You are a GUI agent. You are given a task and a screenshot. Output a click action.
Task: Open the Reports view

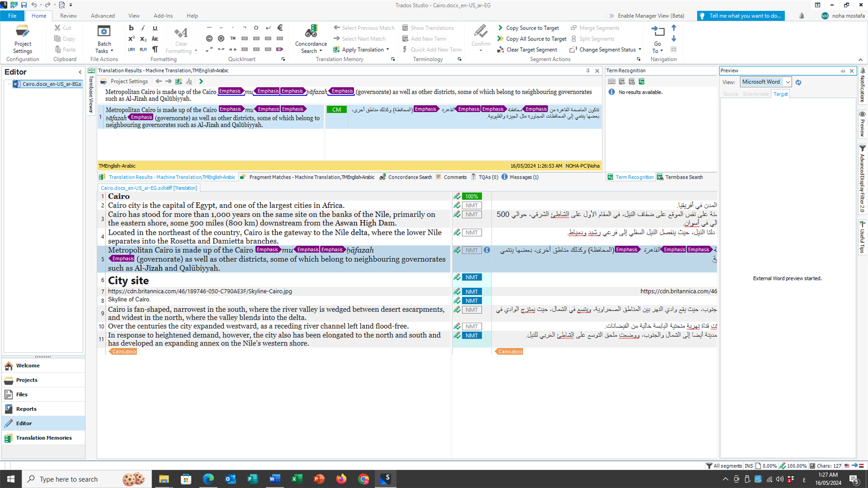pyautogui.click(x=43, y=409)
